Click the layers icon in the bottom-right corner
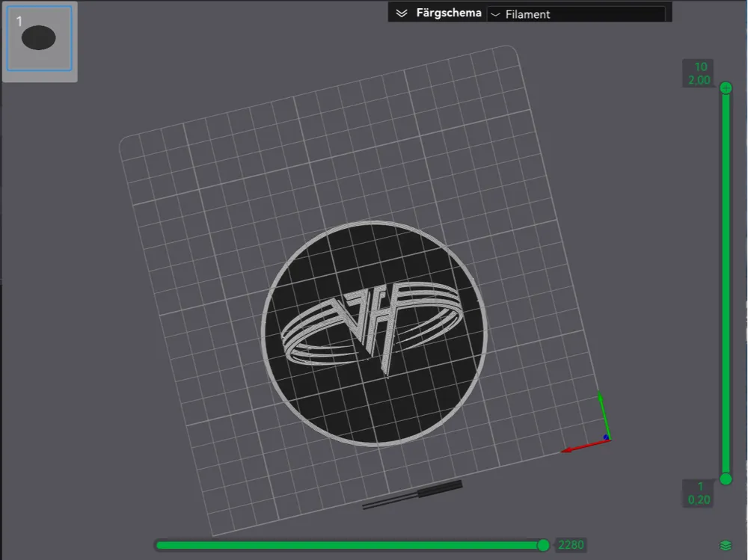Screen dimensions: 748x560 726,545
